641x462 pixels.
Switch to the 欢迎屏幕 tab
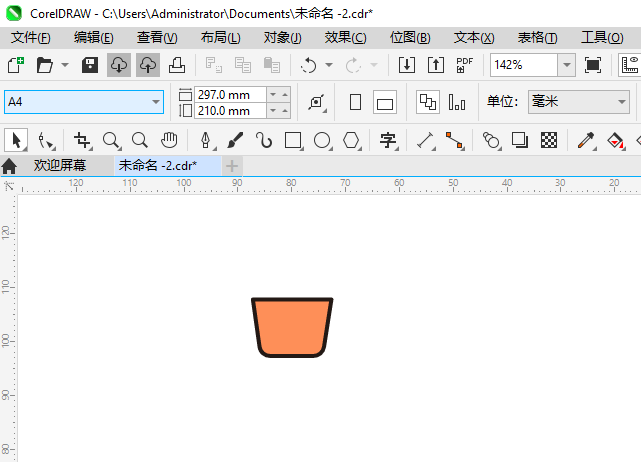click(60, 166)
